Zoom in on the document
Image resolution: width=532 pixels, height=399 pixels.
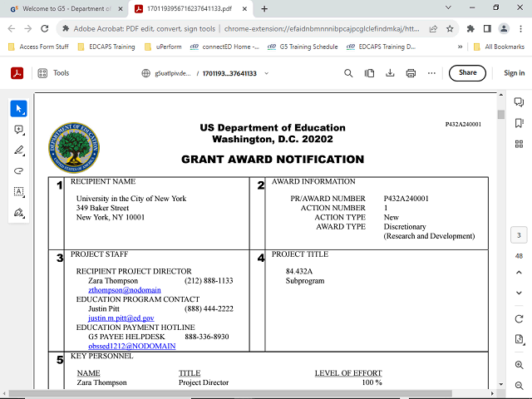point(519,365)
